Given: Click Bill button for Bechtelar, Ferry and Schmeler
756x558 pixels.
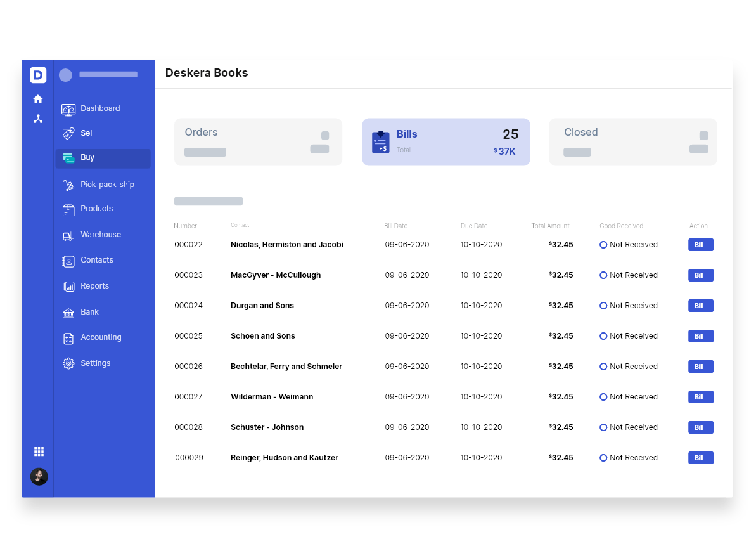Looking at the screenshot, I should click(701, 366).
